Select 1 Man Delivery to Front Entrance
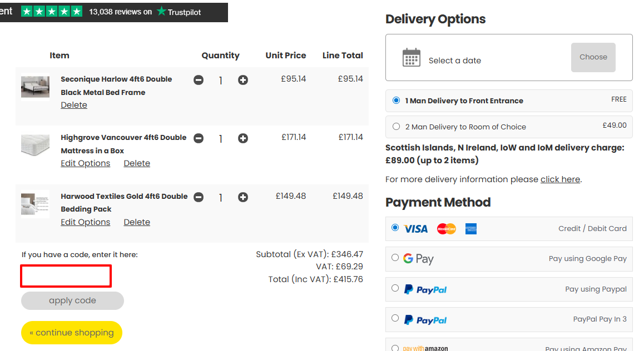644x351 pixels. (397, 101)
